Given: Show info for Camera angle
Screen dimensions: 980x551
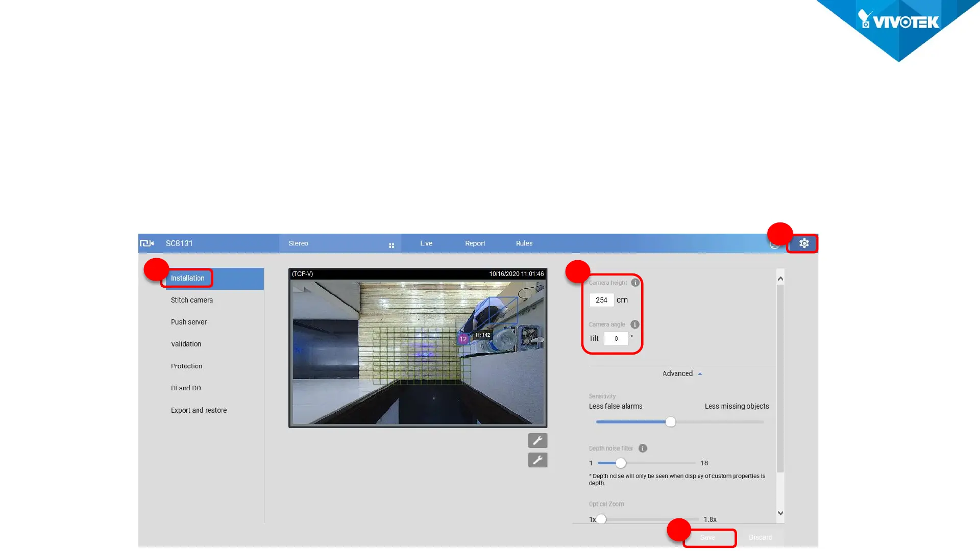Looking at the screenshot, I should click(634, 324).
